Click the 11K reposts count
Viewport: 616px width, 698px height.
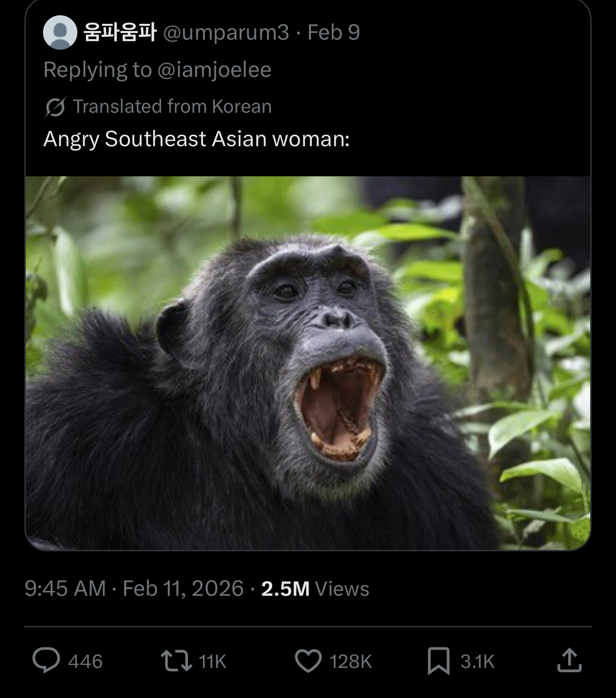click(212, 662)
